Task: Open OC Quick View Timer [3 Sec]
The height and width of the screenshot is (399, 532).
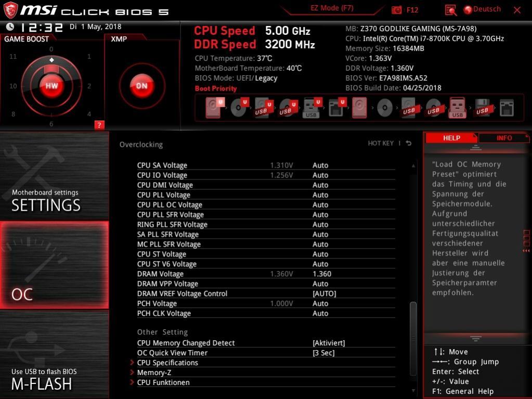Action: [x=323, y=353]
